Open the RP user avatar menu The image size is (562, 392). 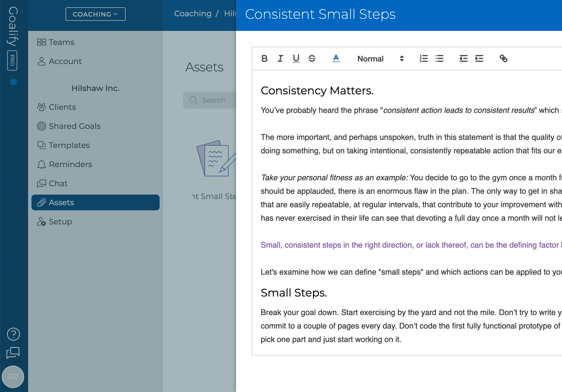point(13,377)
